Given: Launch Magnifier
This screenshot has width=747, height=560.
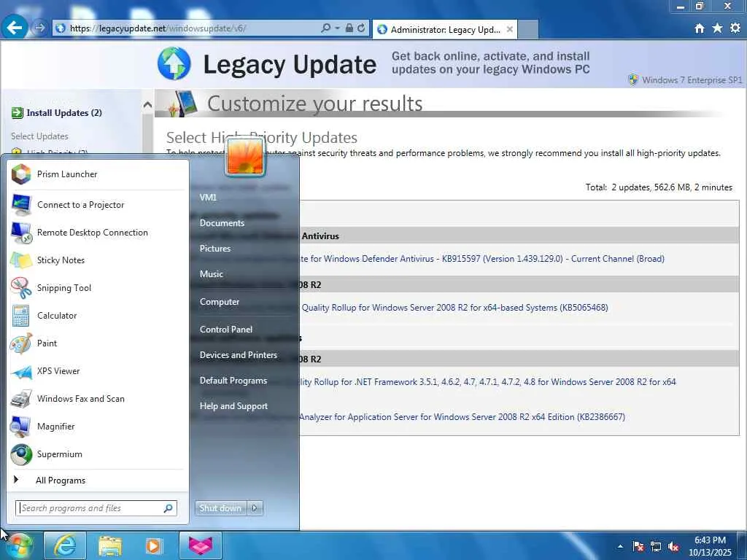Looking at the screenshot, I should click(x=98, y=426).
